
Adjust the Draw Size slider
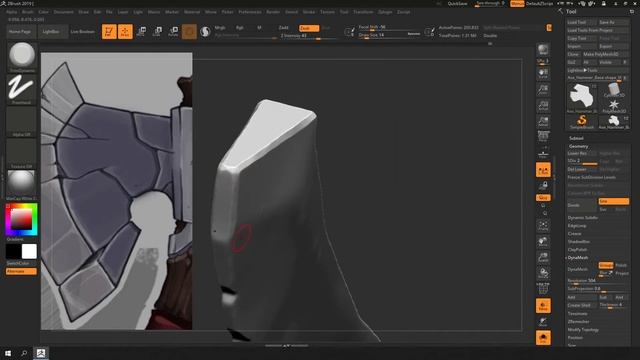pyautogui.click(x=389, y=36)
